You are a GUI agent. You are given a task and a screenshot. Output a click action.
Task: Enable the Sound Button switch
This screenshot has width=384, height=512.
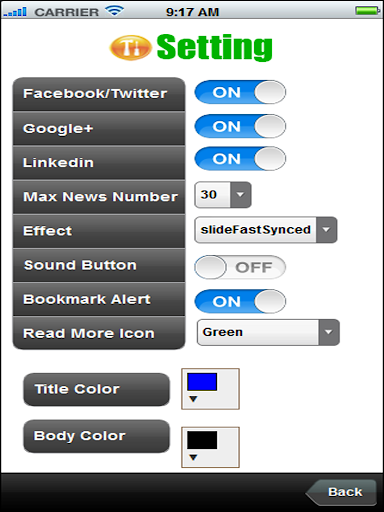click(x=240, y=267)
